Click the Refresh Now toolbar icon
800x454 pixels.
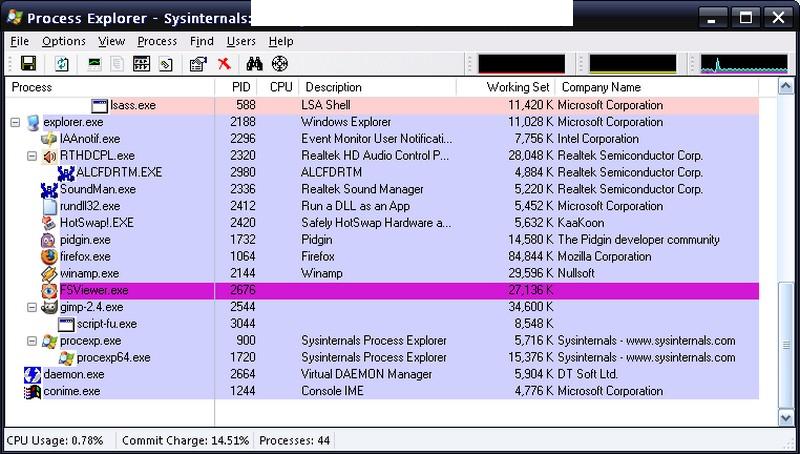(61, 64)
